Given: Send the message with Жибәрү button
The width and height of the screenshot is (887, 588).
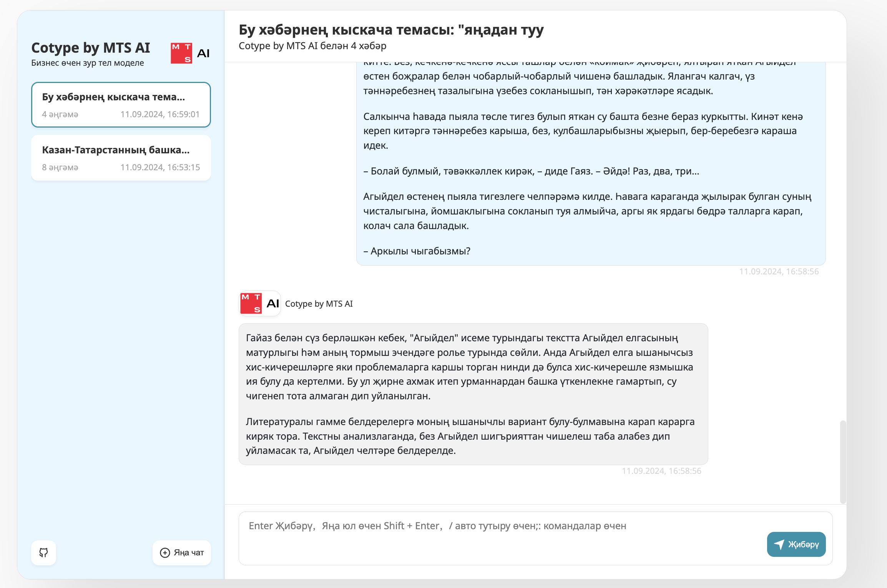Looking at the screenshot, I should tap(796, 544).
